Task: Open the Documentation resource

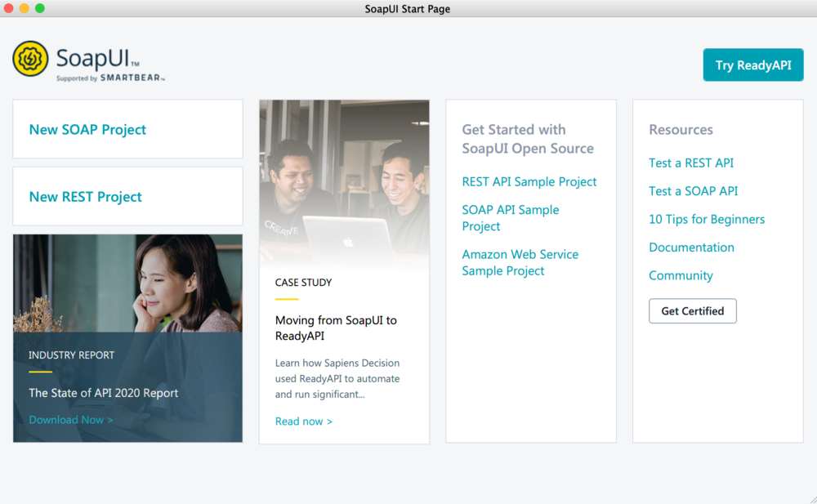Action: 691,247
